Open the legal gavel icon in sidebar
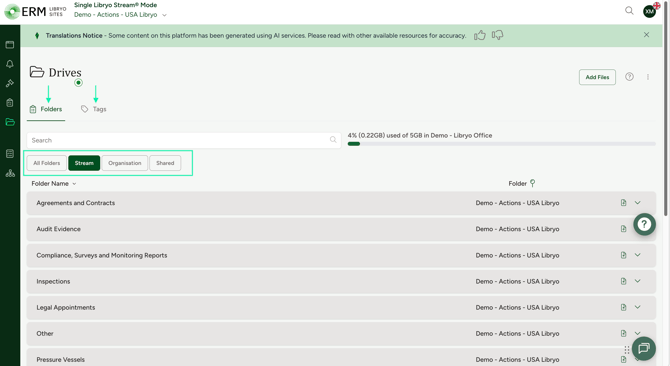Viewport: 670px width, 366px height. [10, 83]
